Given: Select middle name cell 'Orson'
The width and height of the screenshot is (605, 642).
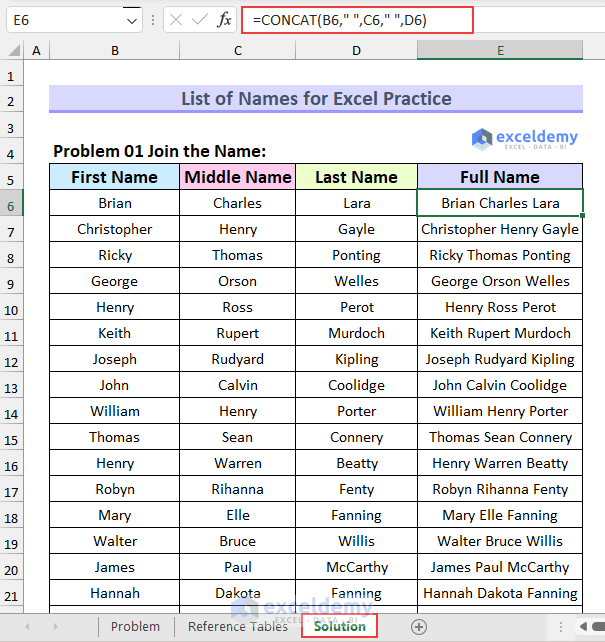Looking at the screenshot, I should [x=238, y=281].
